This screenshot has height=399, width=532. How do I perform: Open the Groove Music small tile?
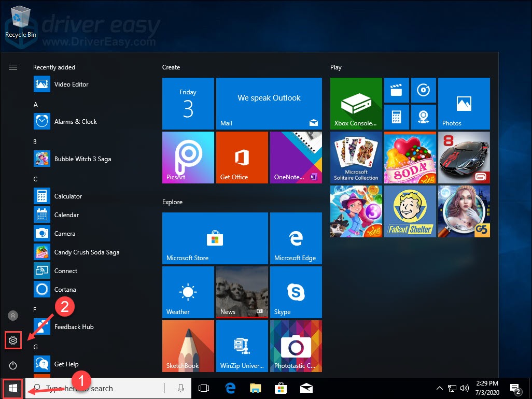(x=424, y=90)
